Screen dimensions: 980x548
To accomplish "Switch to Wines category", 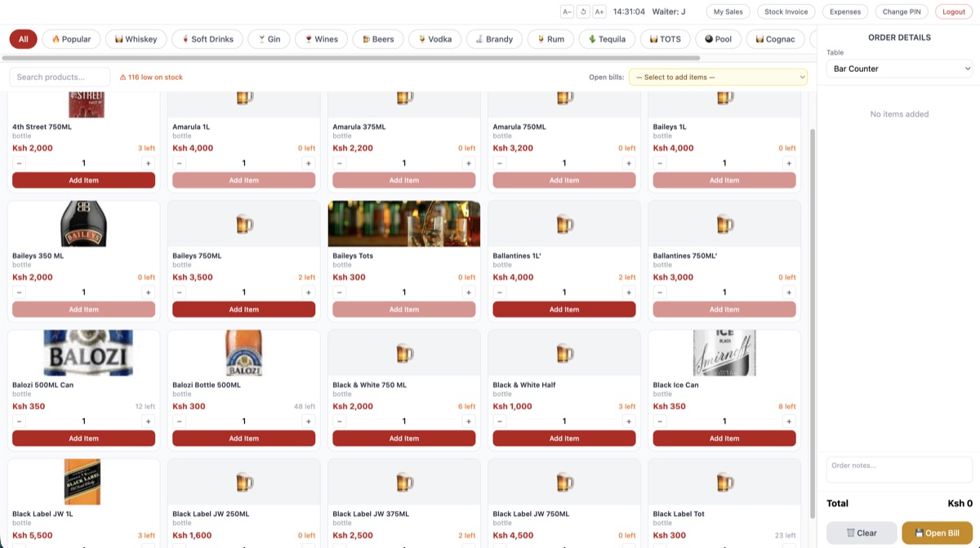I will pyautogui.click(x=321, y=39).
